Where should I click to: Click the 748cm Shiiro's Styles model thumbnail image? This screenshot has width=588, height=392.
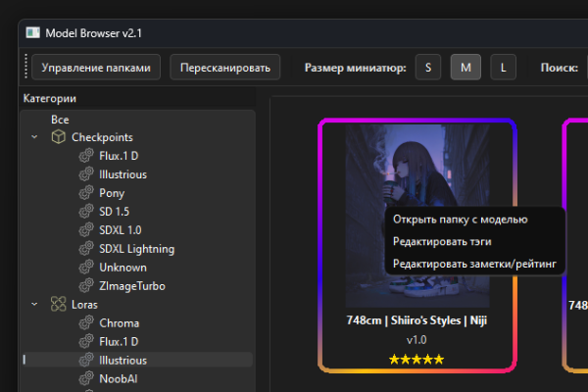tap(417, 216)
